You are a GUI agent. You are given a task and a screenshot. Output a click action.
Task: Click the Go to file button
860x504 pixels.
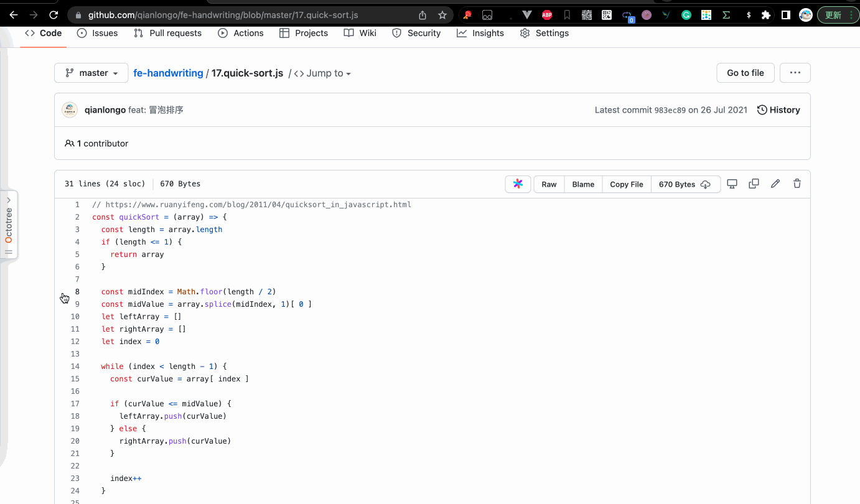(745, 73)
